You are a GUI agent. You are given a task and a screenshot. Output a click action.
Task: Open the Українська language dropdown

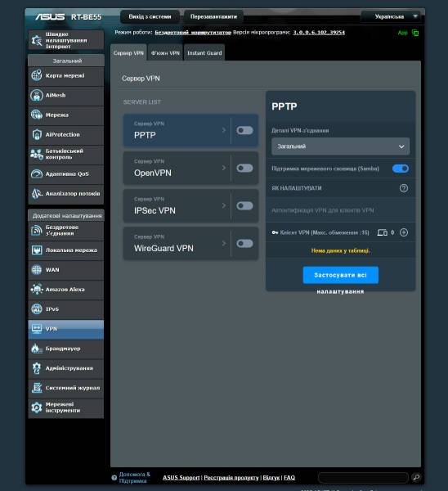tap(391, 16)
